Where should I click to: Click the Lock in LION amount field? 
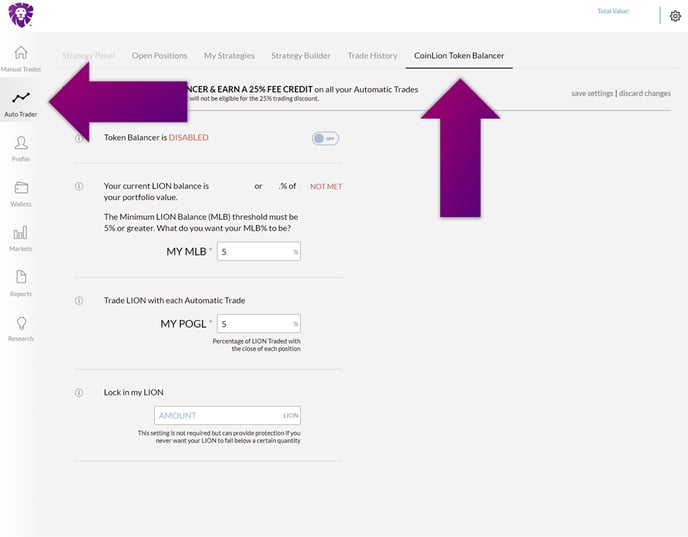click(x=227, y=415)
